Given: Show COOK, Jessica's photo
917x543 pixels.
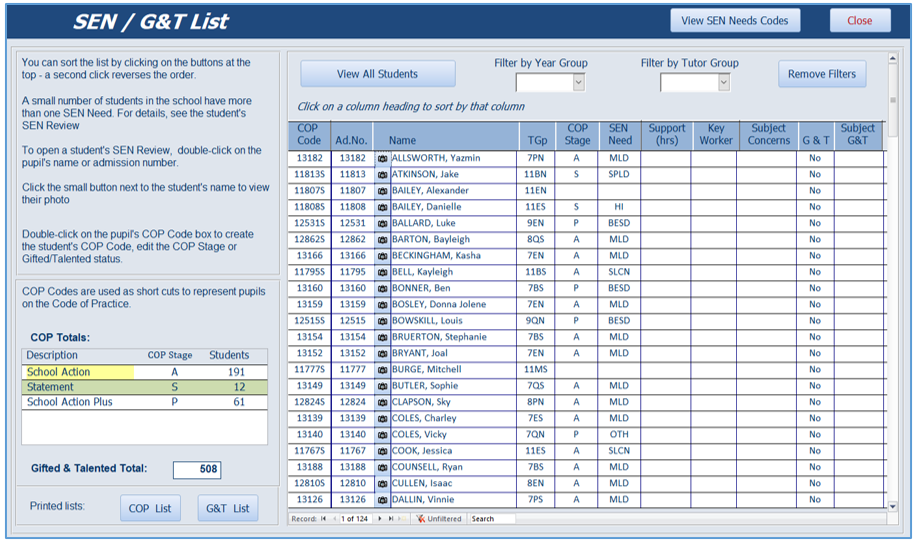Looking at the screenshot, I should [382, 451].
